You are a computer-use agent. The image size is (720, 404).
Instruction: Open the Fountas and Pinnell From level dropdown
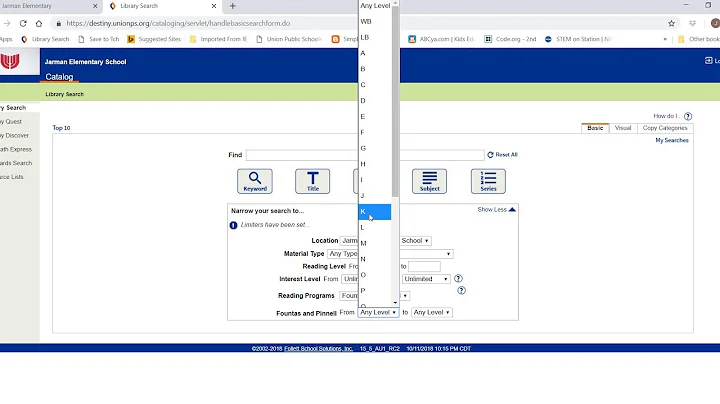pyautogui.click(x=378, y=312)
